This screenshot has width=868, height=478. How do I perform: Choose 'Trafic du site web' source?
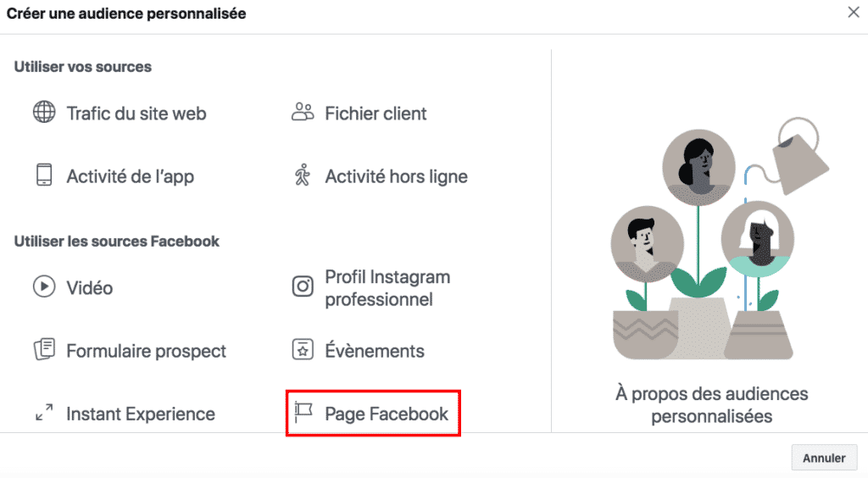pos(136,114)
